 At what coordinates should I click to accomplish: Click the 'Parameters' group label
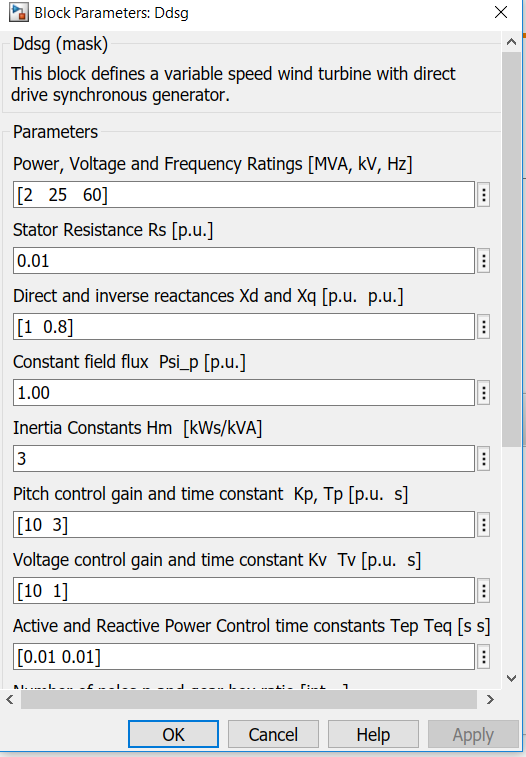[55, 132]
